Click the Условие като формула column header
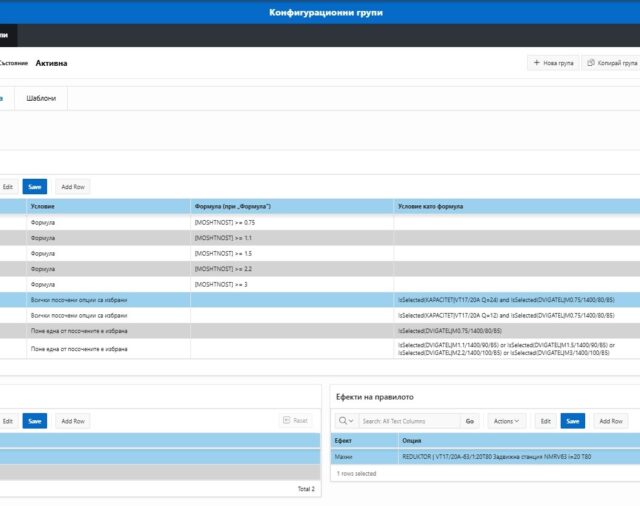This screenshot has width=640, height=506. [517, 206]
